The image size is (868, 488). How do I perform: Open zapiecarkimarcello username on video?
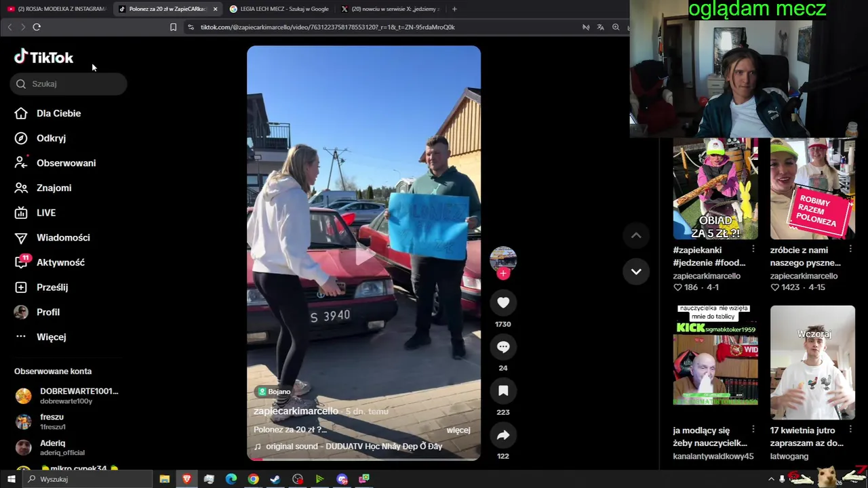point(296,411)
